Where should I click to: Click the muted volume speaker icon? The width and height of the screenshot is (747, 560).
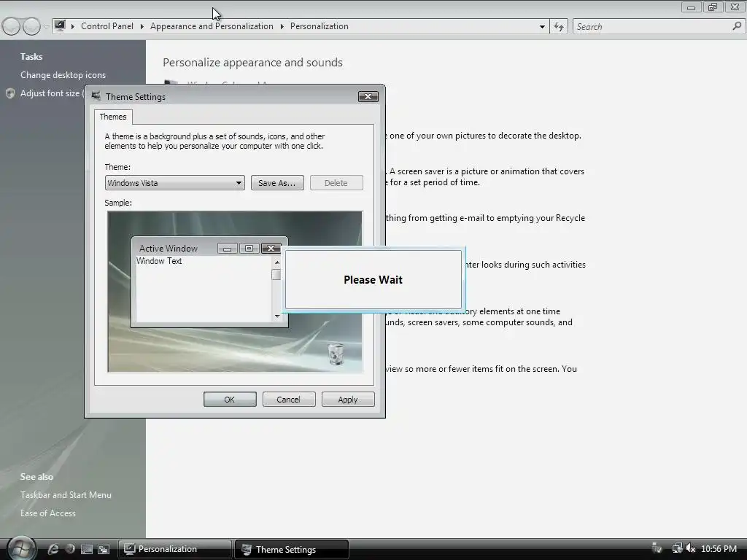[x=690, y=548]
